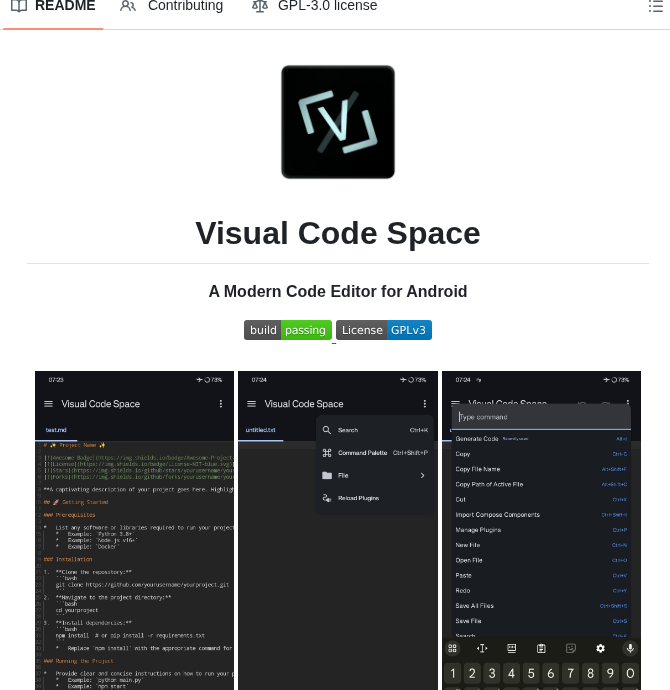Click the build passing badge

[x=288, y=330]
